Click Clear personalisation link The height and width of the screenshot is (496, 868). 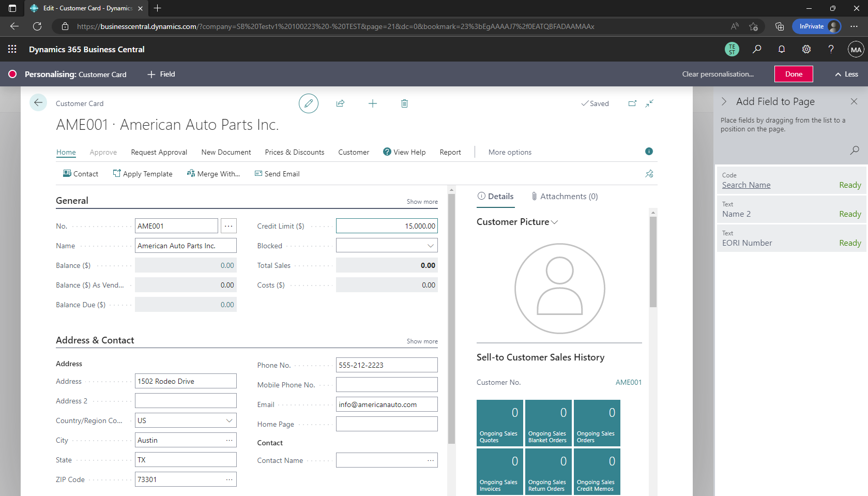point(718,74)
